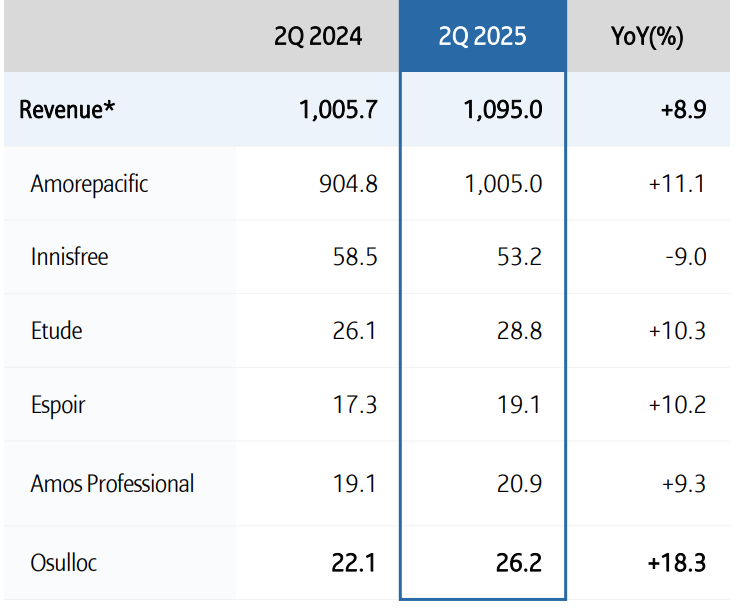Select Osulloc's +18.3 growth cell
735x611 pixels.
coord(677,563)
